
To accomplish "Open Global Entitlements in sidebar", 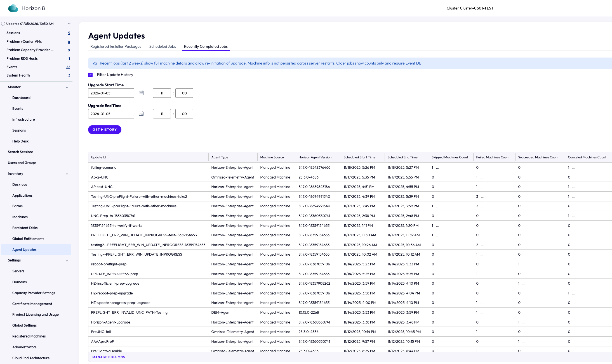I will [x=28, y=239].
